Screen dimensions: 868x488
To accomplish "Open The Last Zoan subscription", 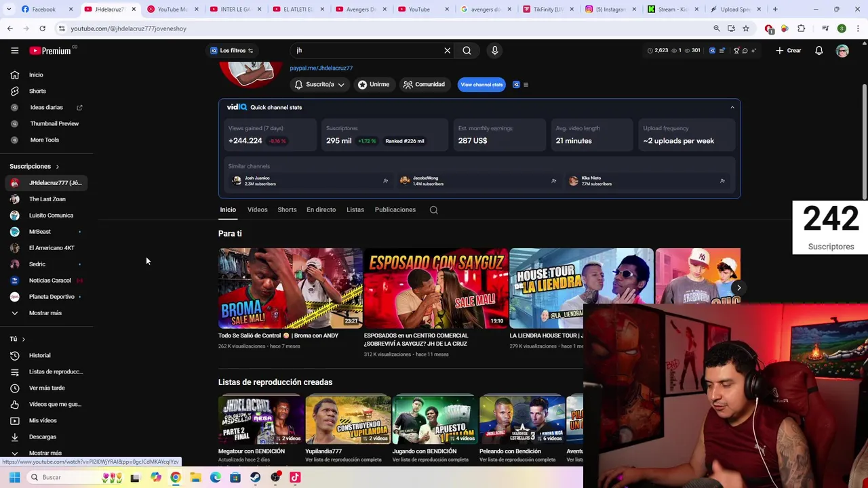I will 47,199.
